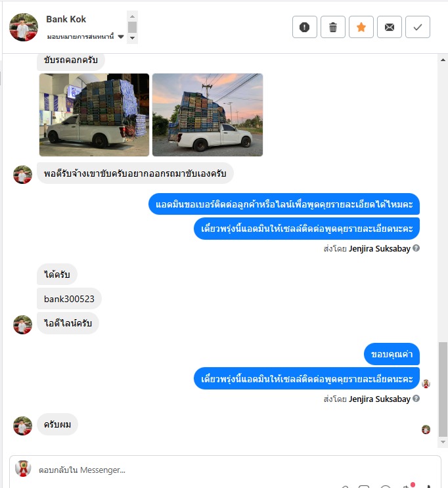
Task: Click page avatar beside reply box
Action: [23, 468]
